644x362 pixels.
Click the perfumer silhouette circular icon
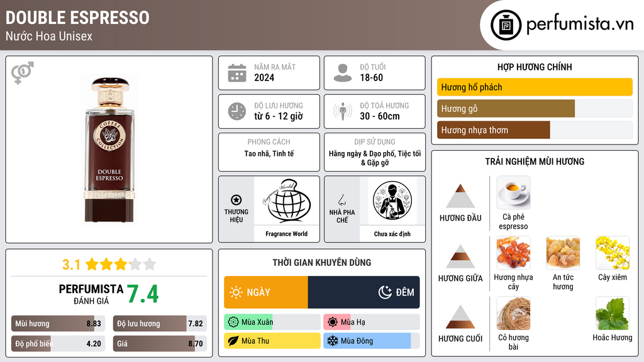tap(392, 200)
